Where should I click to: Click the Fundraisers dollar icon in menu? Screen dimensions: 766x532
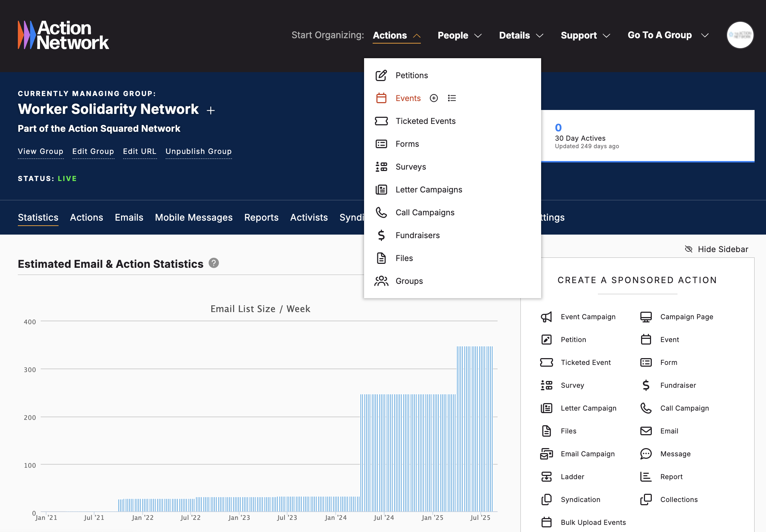pos(381,235)
